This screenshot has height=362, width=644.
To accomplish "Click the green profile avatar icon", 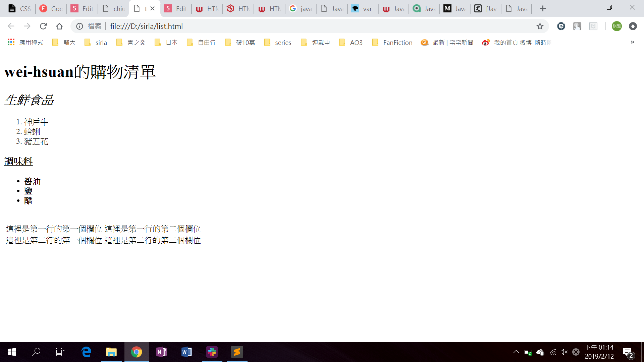I will [616, 26].
